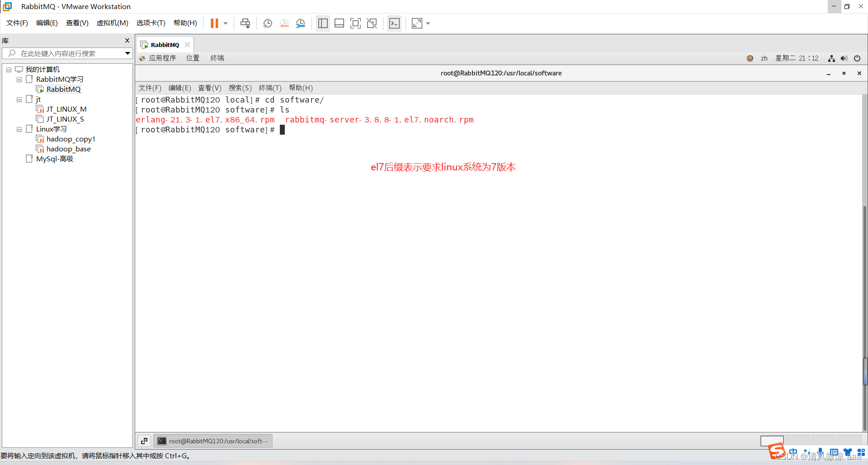Click the erlang-21.3-1.el7.x86_64.rpm filename text
Screen dimensions: 868x465
pos(205,120)
